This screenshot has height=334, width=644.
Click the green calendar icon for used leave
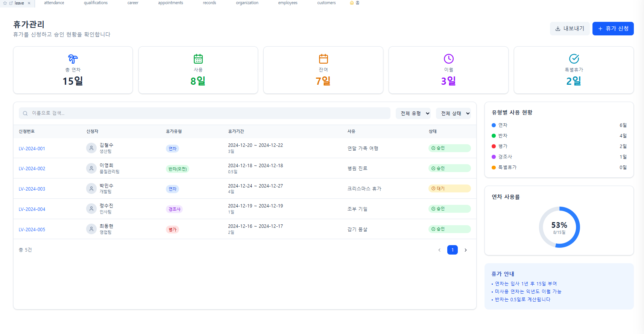click(198, 59)
